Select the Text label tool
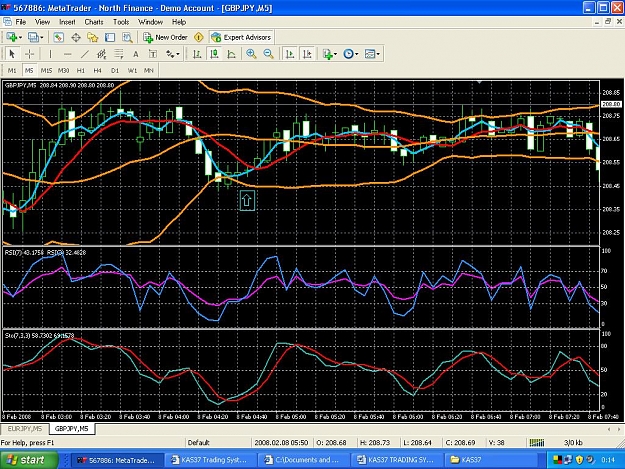Image resolution: width=625 pixels, height=469 pixels. pos(136,54)
